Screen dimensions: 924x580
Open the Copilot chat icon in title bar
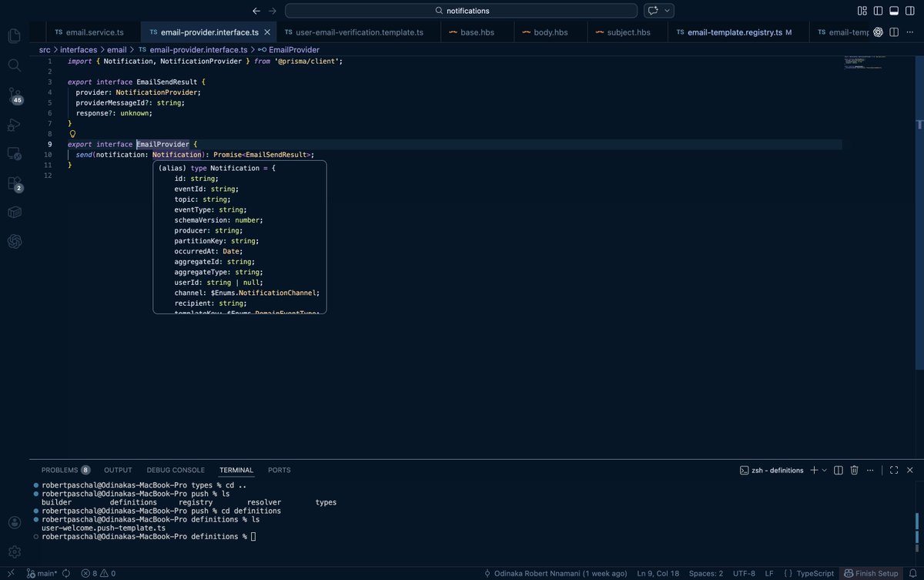point(653,11)
